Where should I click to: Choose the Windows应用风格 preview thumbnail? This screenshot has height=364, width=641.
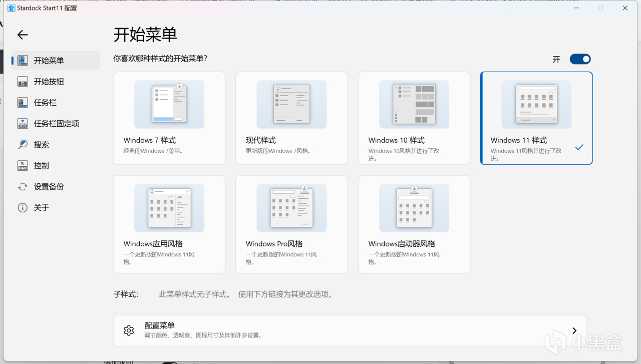[x=169, y=208]
